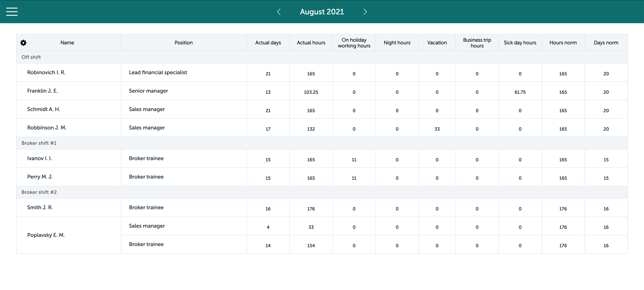Collapse Broker shift #2 group

pos(39,192)
